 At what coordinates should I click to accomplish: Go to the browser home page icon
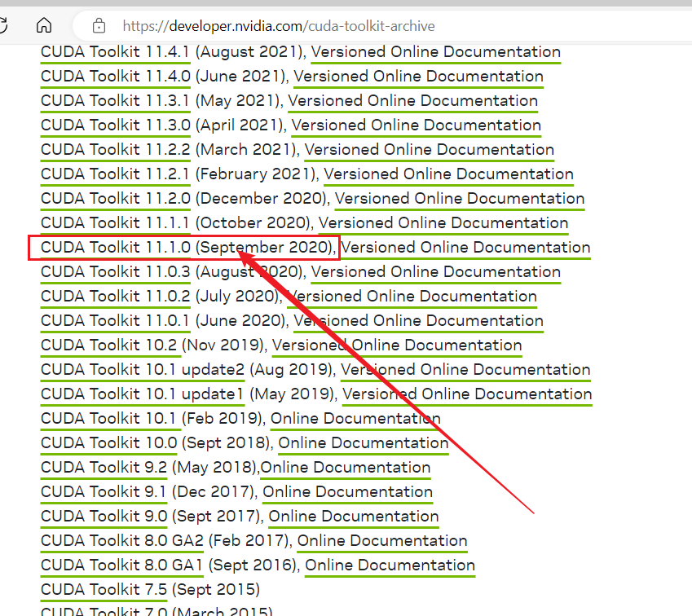[x=44, y=25]
